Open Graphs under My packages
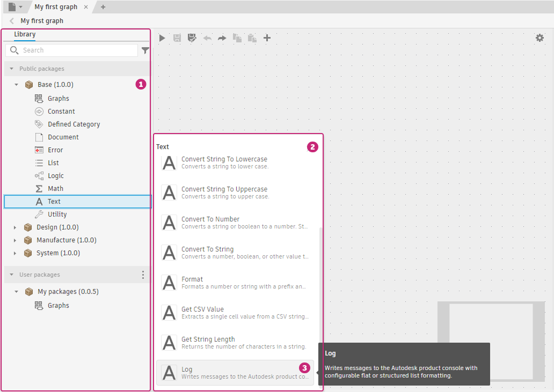 [59, 306]
